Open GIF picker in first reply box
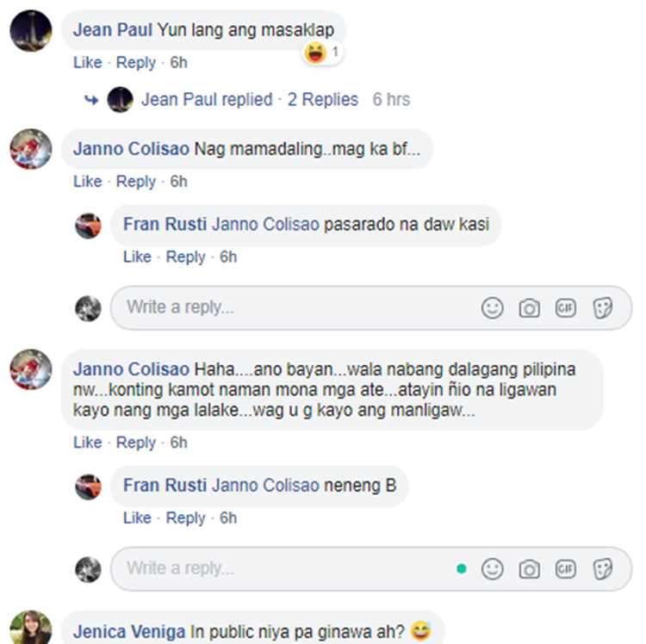This screenshot has width=646, height=644. click(x=566, y=307)
